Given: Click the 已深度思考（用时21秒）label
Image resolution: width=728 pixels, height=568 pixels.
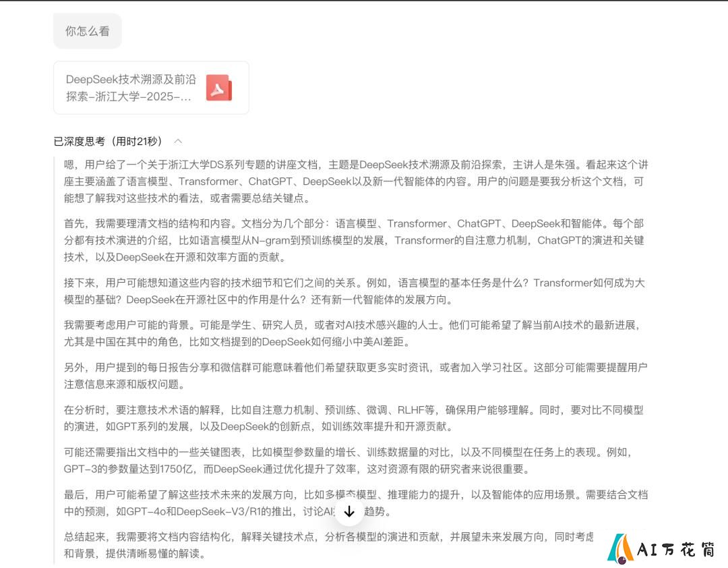Looking at the screenshot, I should (x=108, y=141).
